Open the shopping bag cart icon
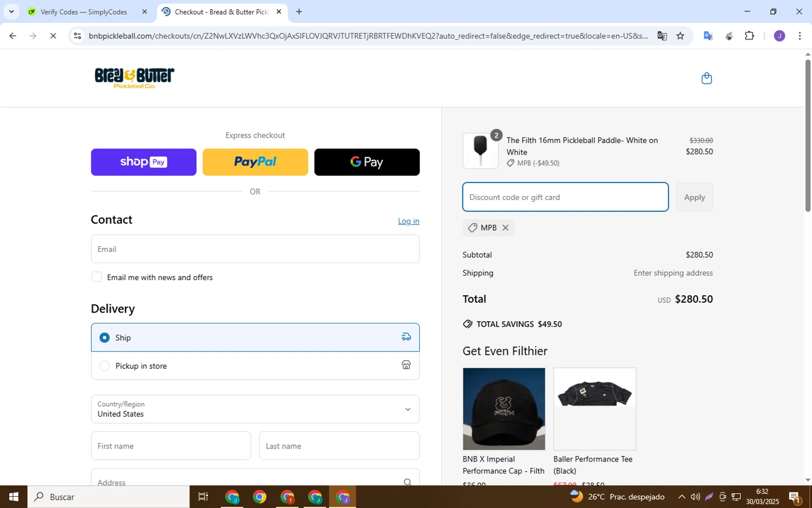812x508 pixels. pyautogui.click(x=706, y=79)
